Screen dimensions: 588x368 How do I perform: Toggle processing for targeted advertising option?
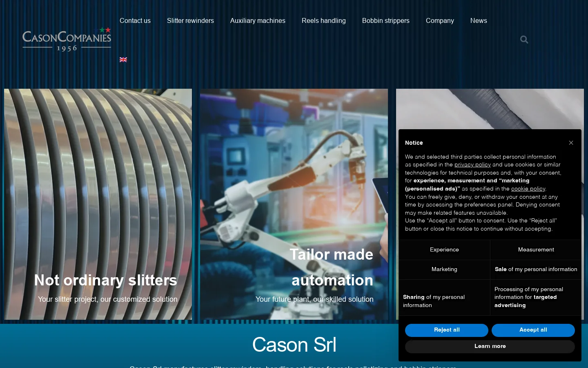click(536, 297)
